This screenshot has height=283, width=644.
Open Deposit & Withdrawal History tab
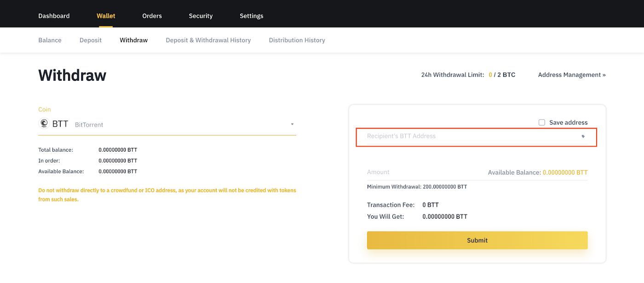208,40
